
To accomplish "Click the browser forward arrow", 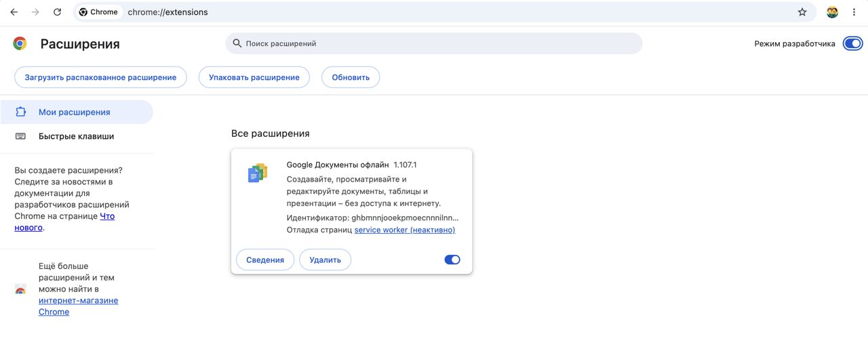I will click(x=35, y=12).
